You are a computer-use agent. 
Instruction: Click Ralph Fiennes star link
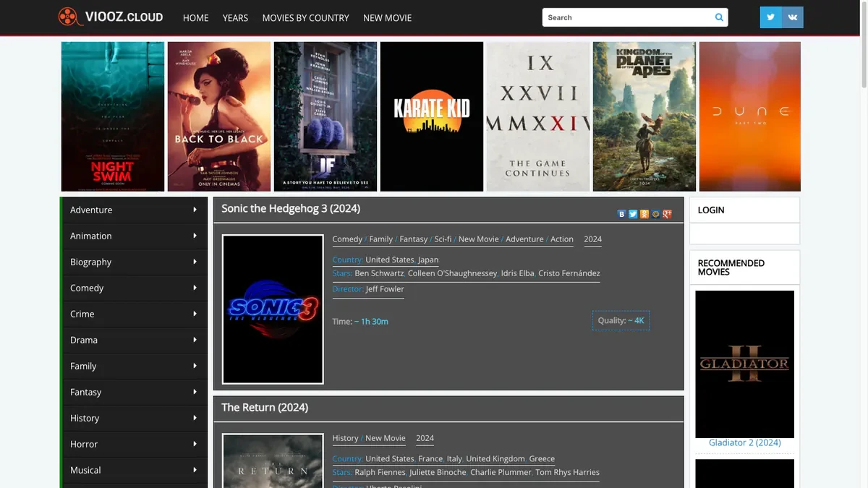[380, 473]
